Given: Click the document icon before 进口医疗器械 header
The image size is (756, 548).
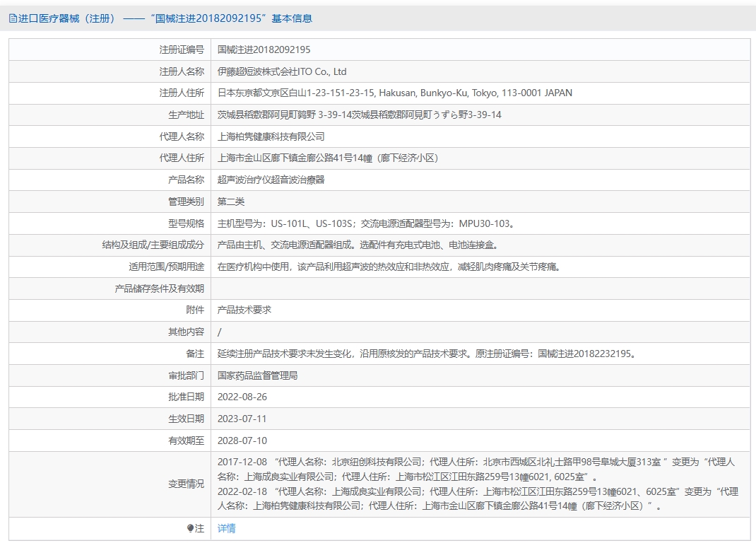Looking at the screenshot, I should click(13, 18).
